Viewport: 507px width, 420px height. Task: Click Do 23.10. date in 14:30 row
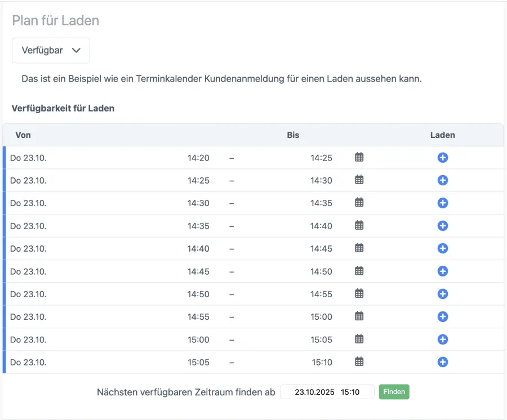(29, 203)
